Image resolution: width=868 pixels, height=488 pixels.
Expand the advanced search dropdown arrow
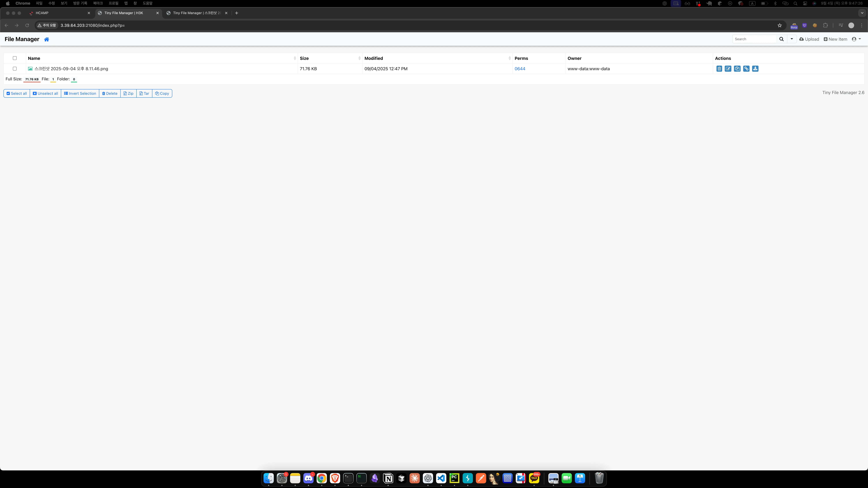792,39
